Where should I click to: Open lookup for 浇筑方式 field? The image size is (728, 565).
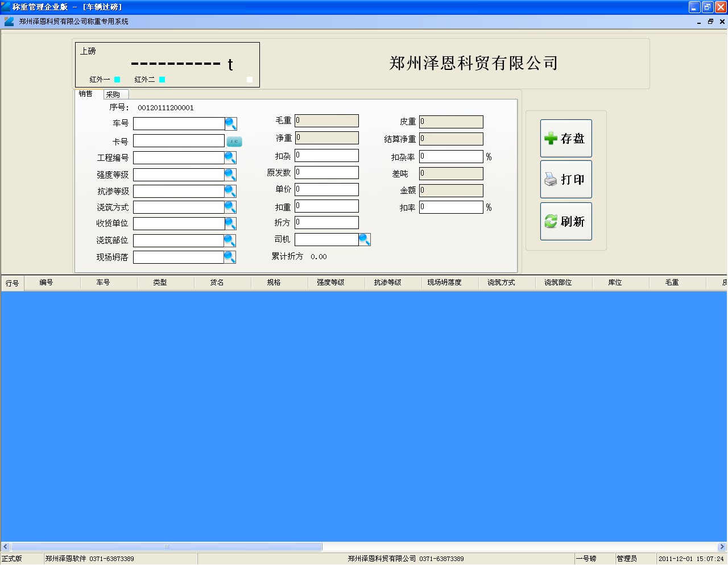tap(230, 207)
